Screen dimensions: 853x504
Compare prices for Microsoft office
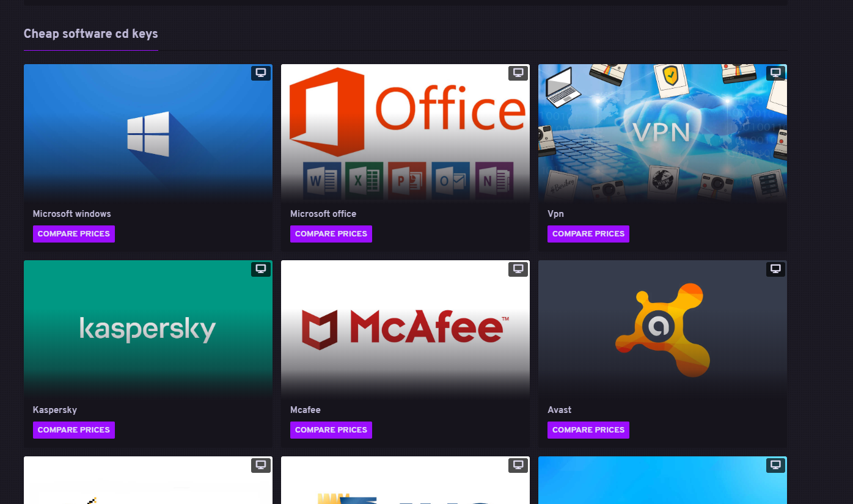[331, 234]
